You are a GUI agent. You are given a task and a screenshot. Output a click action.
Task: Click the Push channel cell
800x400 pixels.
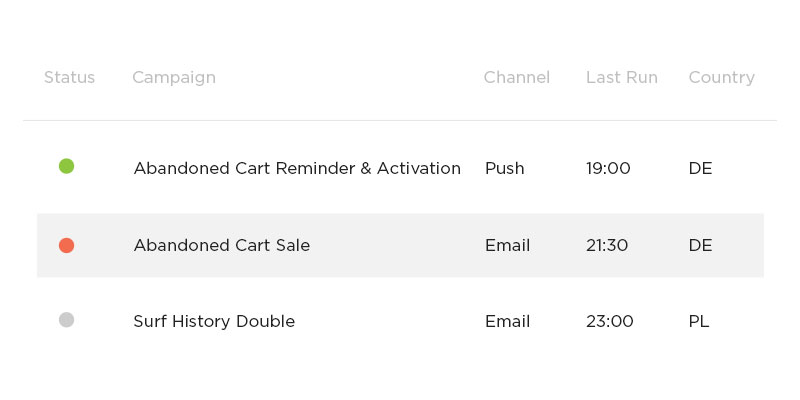(x=504, y=169)
